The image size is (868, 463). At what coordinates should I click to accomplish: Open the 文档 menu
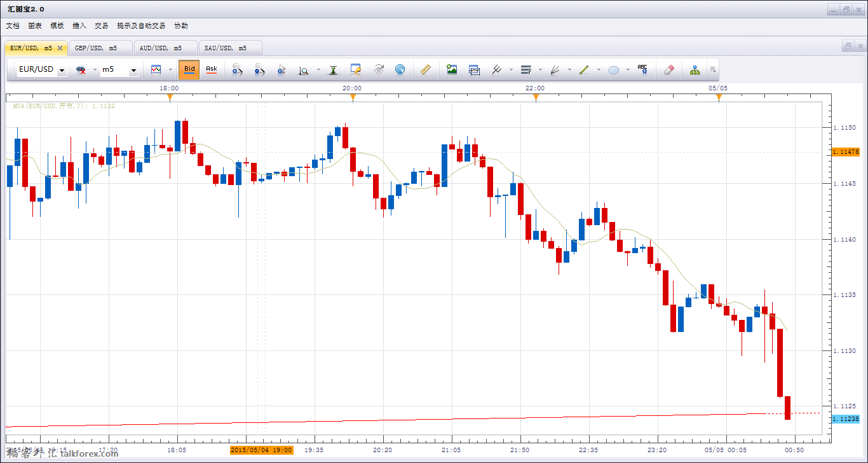[13, 26]
